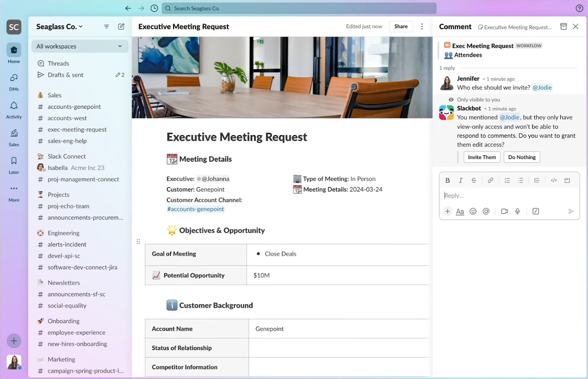Click Invite Them button
This screenshot has height=379, width=588.
[482, 157]
